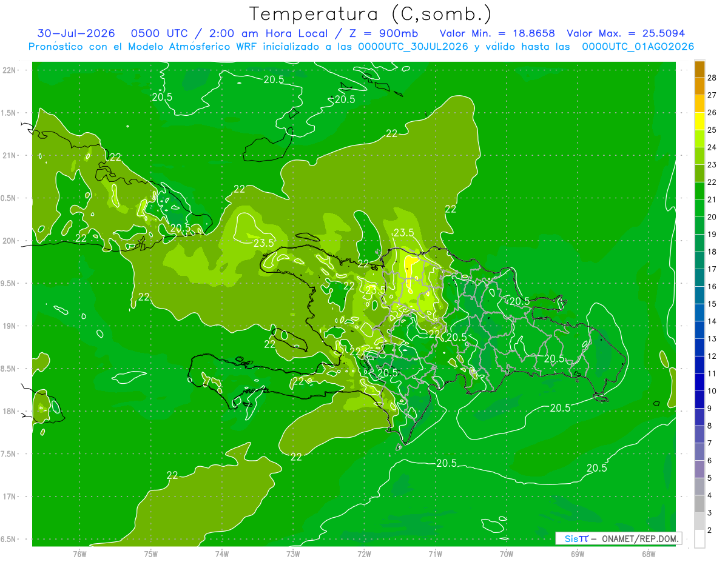Click legend value 12
The width and height of the screenshot is (728, 562).
pos(712,356)
